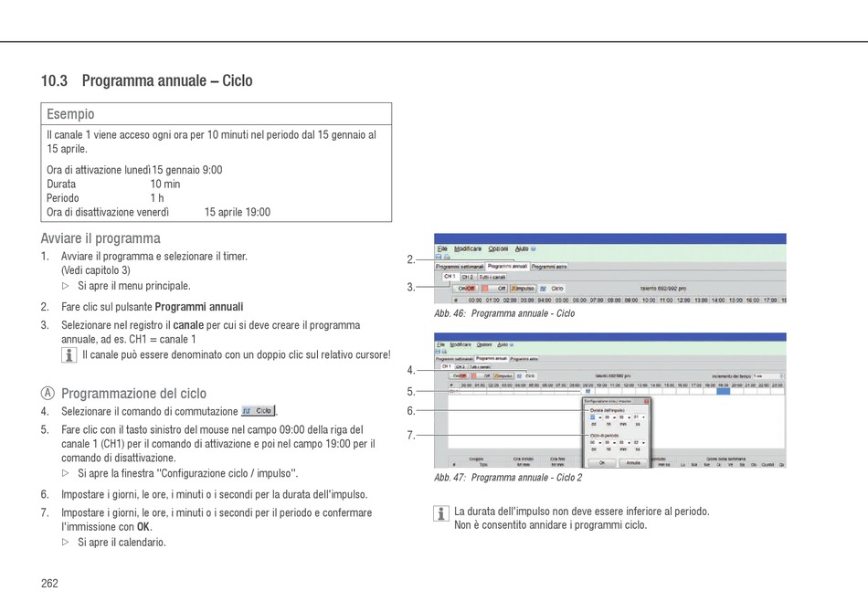Click the print icon in the Abb. 47 screenshot
This screenshot has height=612, width=868.
(443, 352)
